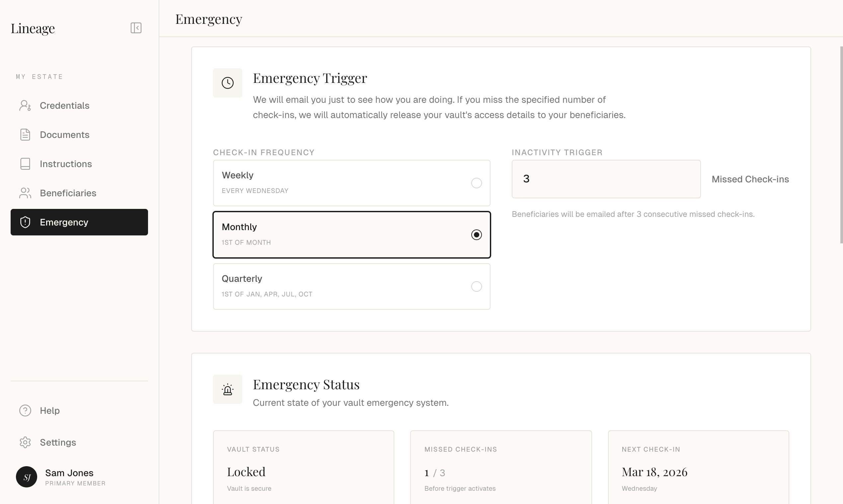Open Sam Jones profile avatar
Screen dimensions: 843x504
pos(27,477)
